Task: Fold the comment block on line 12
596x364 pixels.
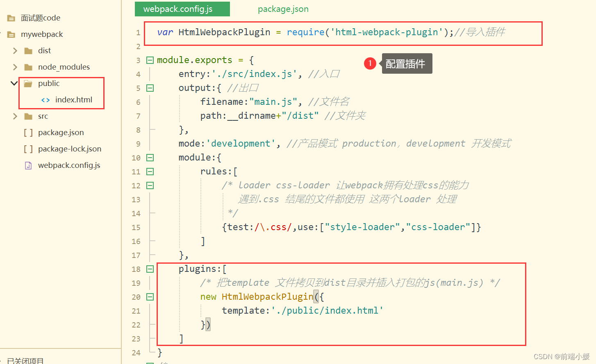Action: click(150, 185)
